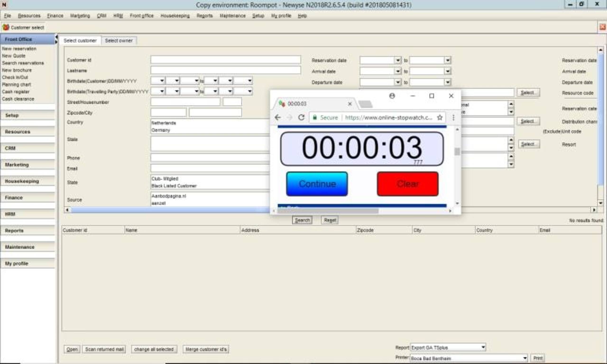
Task: Clear the stopwatch timer
Action: (408, 184)
